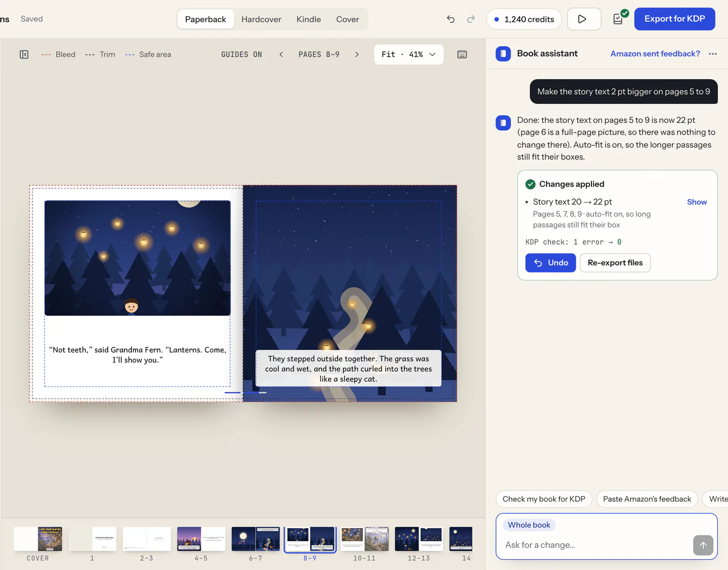Open the Amazon sent feedback link
Screen dimensions: 728x570
[x=655, y=54]
